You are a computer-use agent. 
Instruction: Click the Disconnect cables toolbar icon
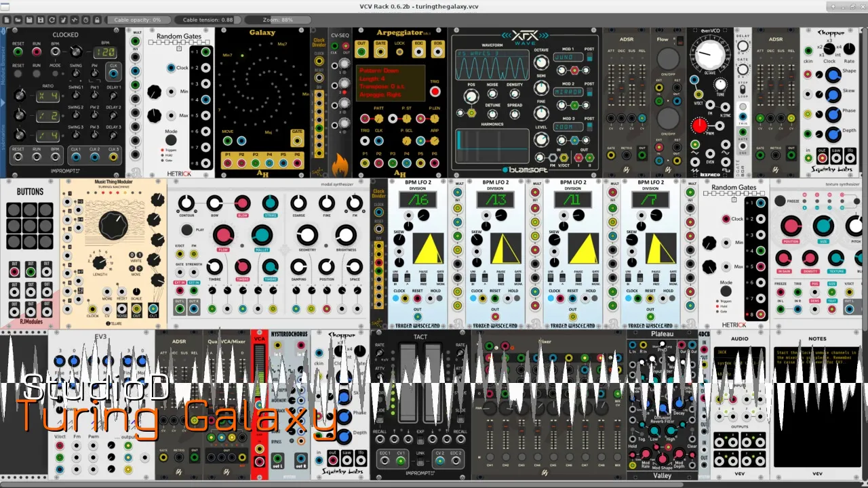[64, 20]
